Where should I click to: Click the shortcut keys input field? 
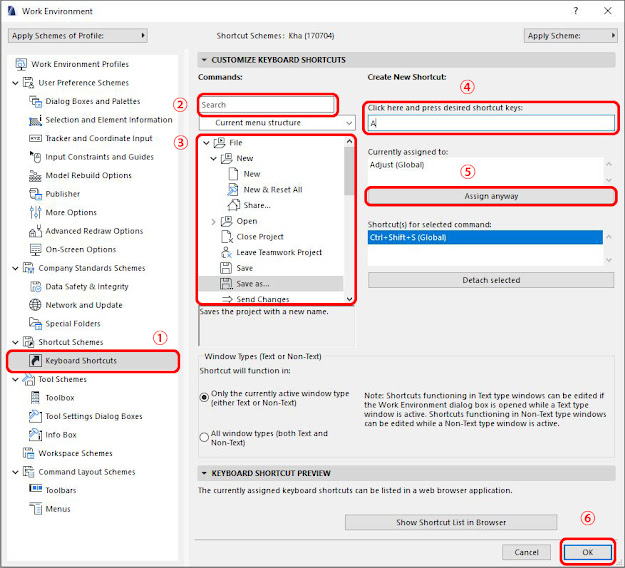pos(491,123)
